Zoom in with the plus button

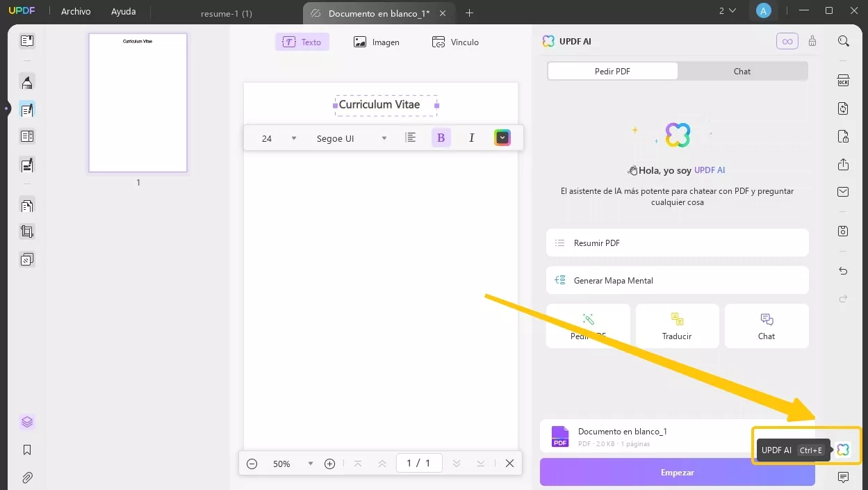pos(330,464)
